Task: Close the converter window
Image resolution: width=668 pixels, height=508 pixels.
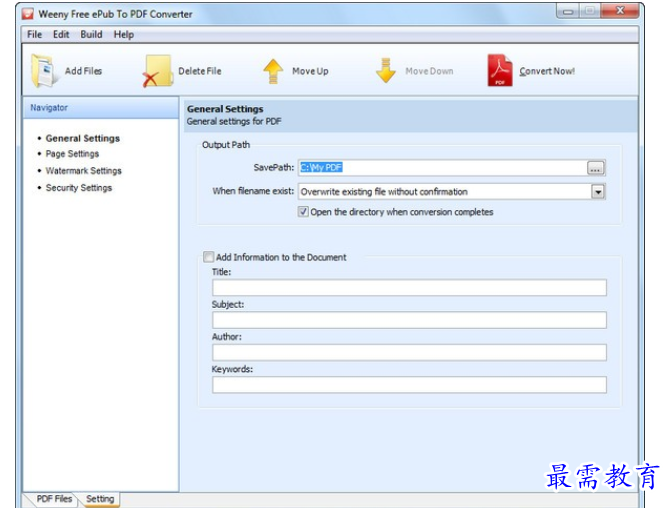Action: [620, 11]
